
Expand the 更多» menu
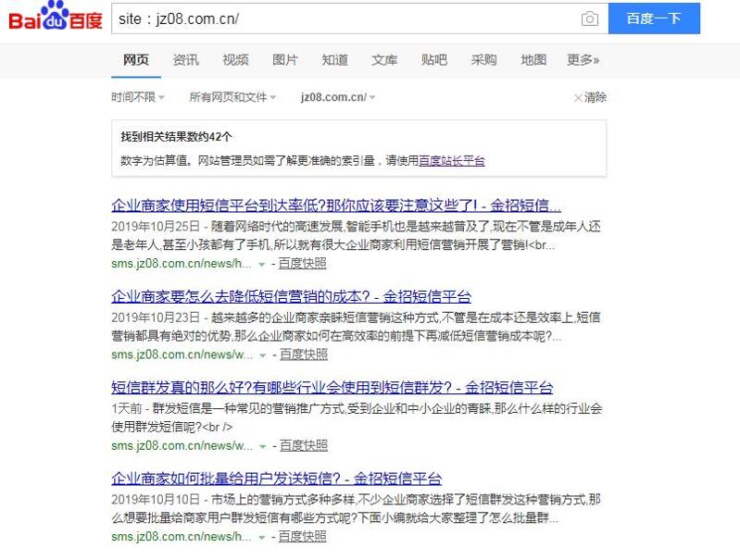[x=583, y=60]
